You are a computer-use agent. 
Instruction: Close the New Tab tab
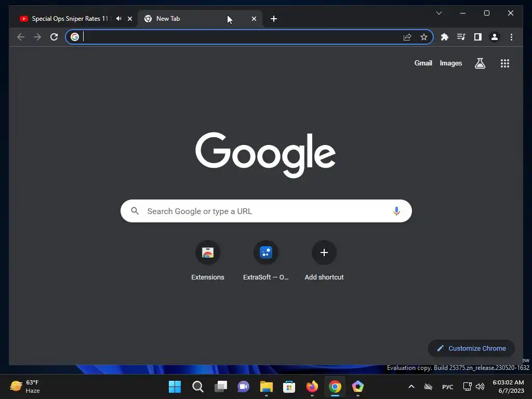coord(254,19)
